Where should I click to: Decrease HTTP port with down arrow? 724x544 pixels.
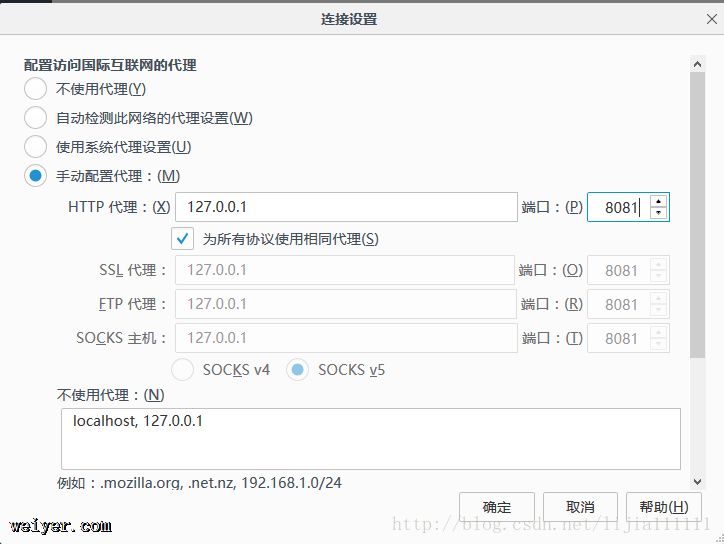(658, 213)
